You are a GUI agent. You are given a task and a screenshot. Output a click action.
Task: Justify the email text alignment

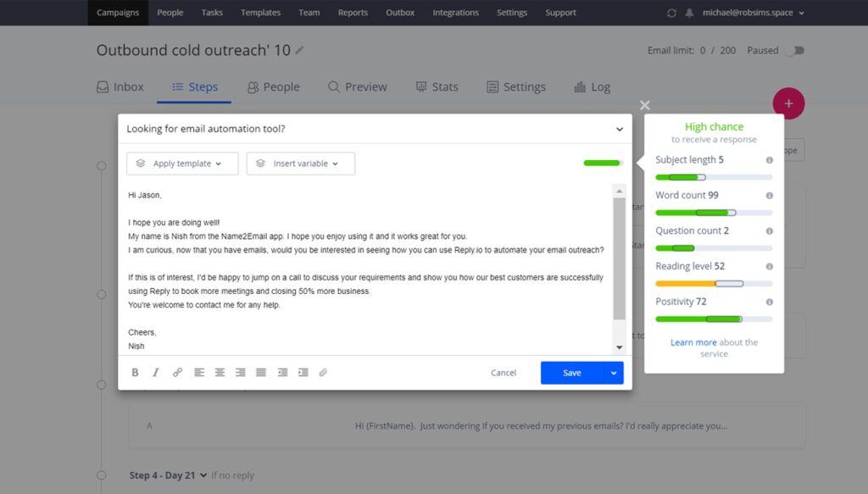tap(260, 372)
